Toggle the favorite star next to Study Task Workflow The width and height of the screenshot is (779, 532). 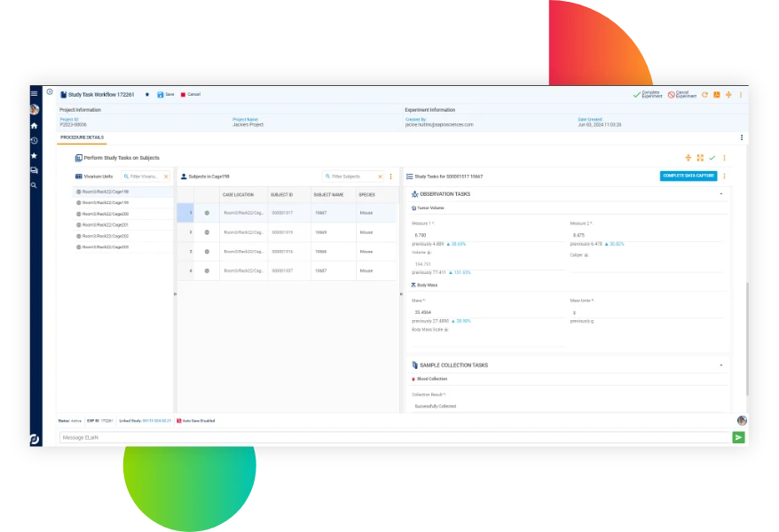[x=147, y=95]
